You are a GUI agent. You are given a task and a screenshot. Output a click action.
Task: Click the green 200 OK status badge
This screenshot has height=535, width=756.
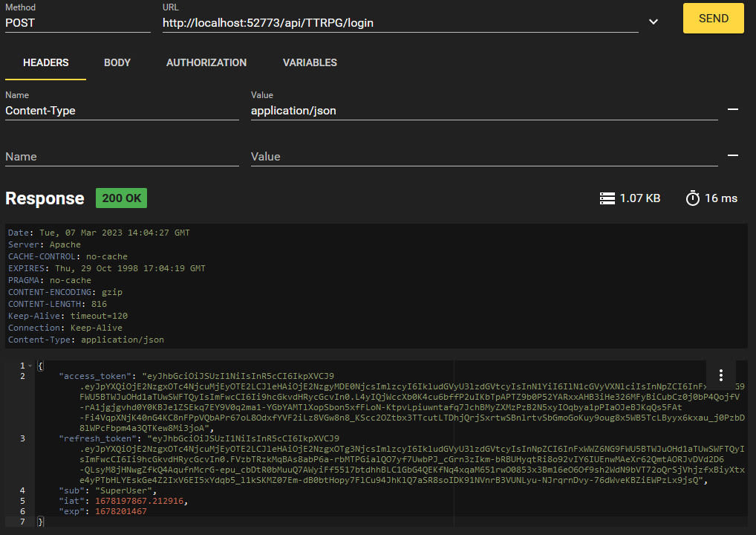coord(121,198)
